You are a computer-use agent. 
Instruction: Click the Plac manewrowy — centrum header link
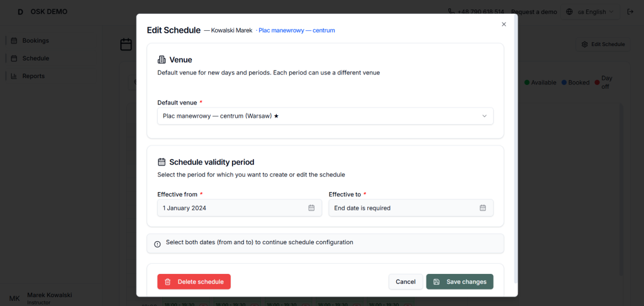[297, 30]
